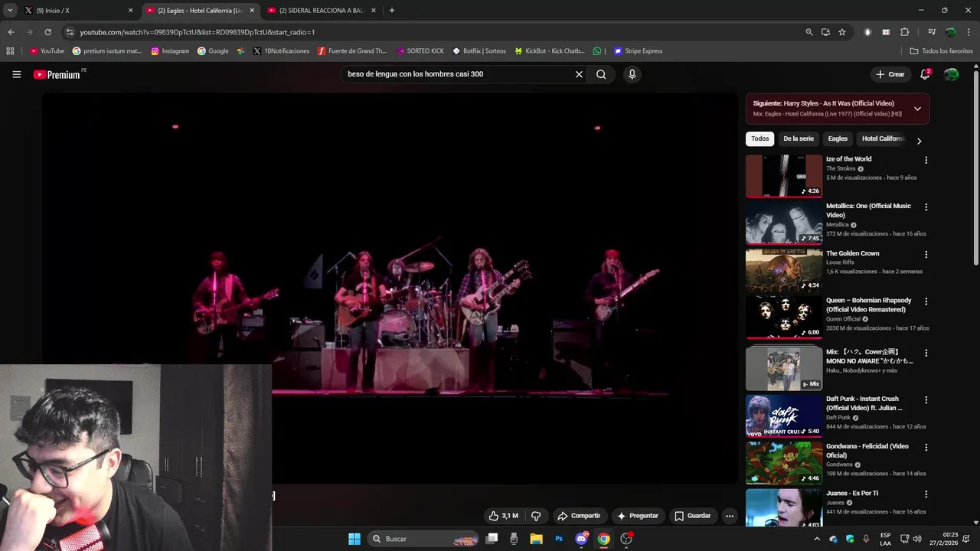Image resolution: width=980 pixels, height=551 pixels.
Task: Go back in browser history
Action: (11, 32)
